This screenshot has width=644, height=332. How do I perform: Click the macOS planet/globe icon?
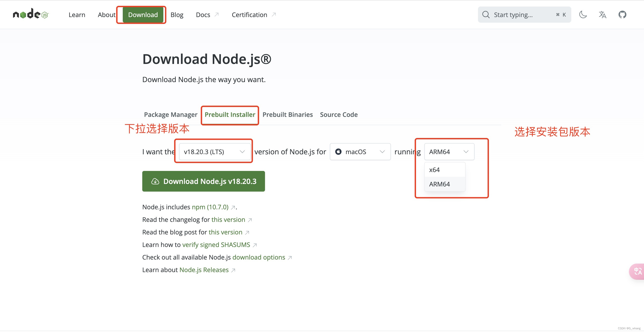pos(339,152)
